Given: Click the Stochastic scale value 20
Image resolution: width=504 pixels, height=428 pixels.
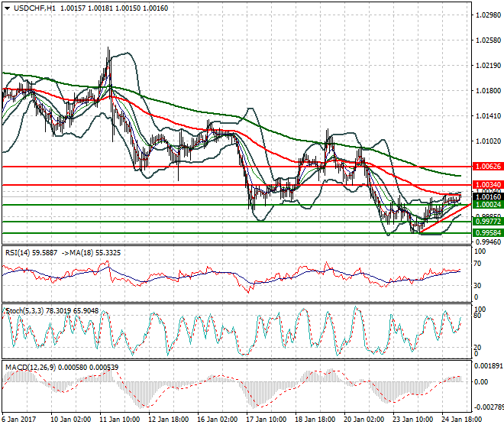Looking at the screenshot, I should (477, 347).
